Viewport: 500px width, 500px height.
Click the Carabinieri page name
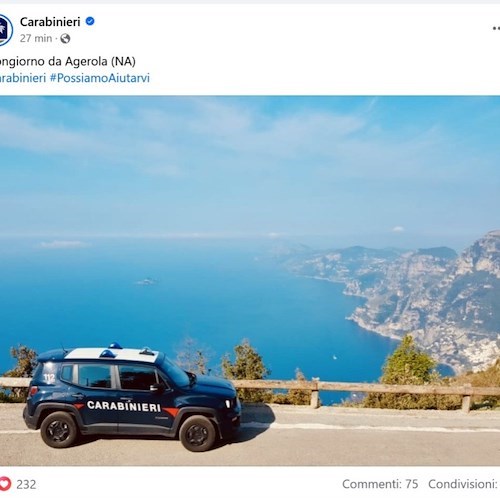coord(50,22)
